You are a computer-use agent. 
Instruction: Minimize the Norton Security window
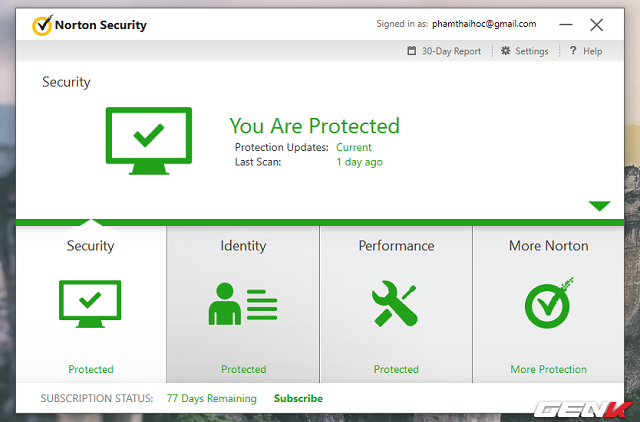(x=564, y=25)
